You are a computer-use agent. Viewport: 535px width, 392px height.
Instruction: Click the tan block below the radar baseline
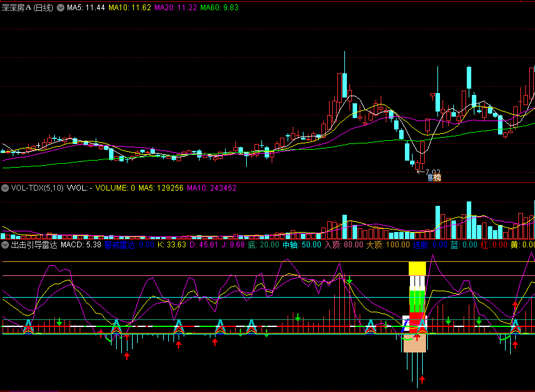[x=414, y=343]
